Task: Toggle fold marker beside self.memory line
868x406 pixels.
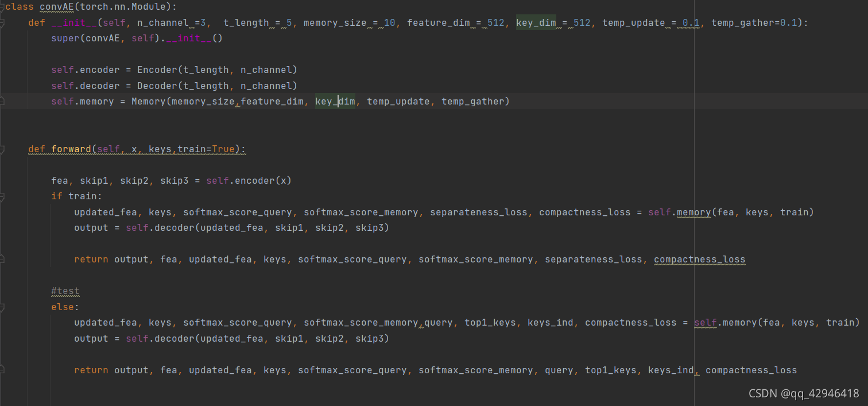Action: pyautogui.click(x=2, y=102)
